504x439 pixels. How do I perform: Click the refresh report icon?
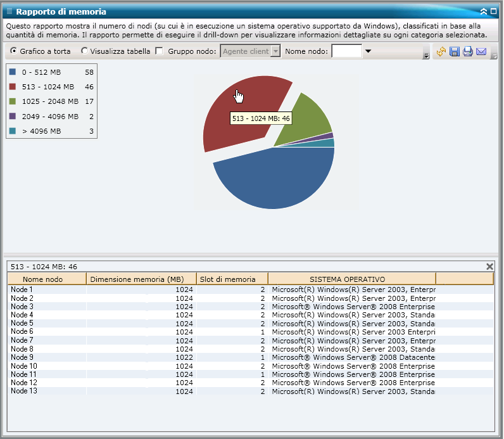tap(441, 51)
